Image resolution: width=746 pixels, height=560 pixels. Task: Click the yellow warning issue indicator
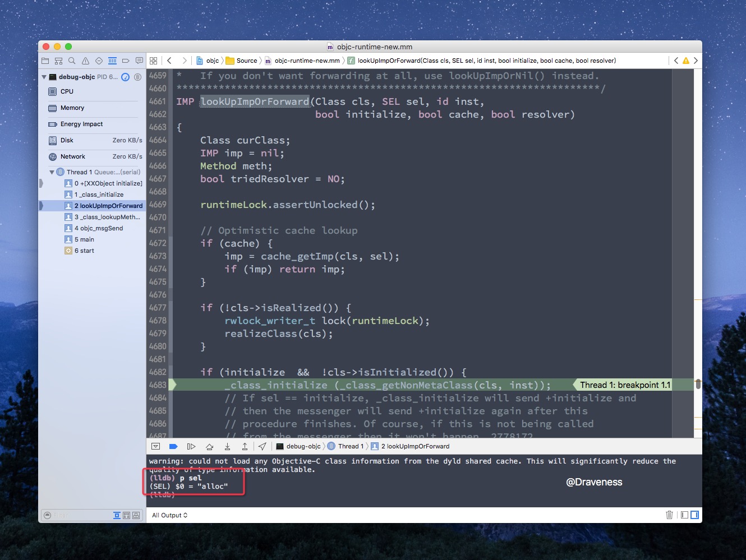click(x=685, y=61)
